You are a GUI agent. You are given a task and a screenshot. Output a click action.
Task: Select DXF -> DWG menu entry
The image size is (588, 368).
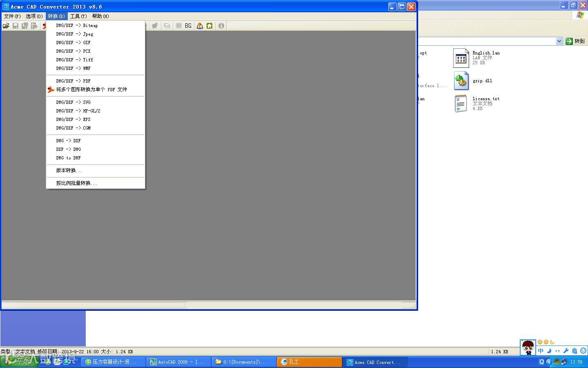coord(96,149)
